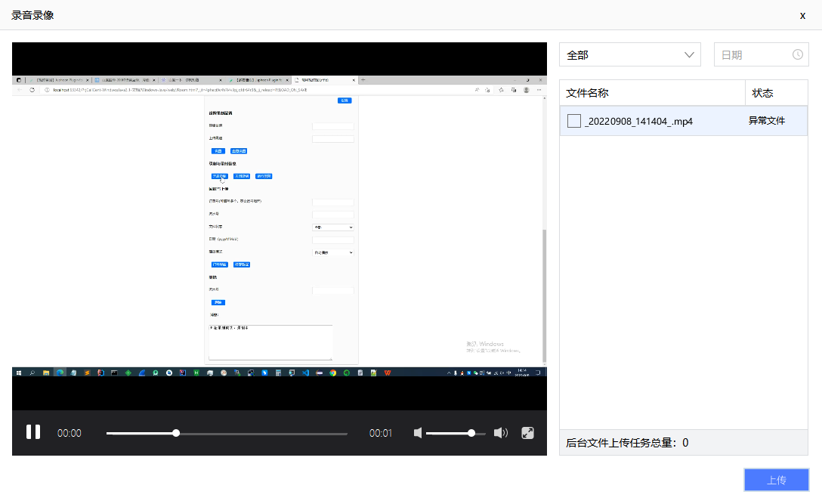822x504 pixels.
Task: Select file _20220908_141404_.mp4 row
Action: (683, 121)
